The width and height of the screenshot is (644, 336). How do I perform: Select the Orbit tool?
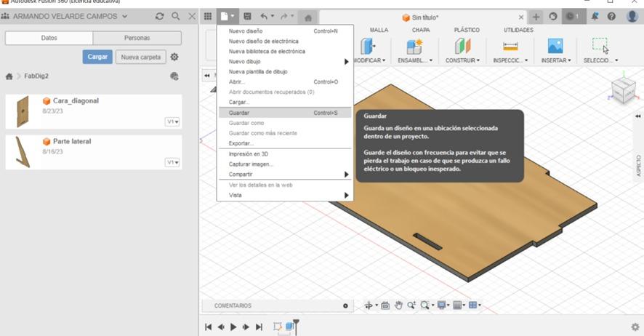(x=369, y=305)
